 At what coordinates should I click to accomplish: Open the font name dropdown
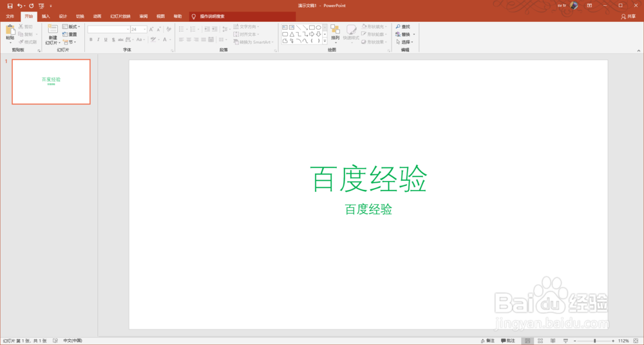(128, 29)
